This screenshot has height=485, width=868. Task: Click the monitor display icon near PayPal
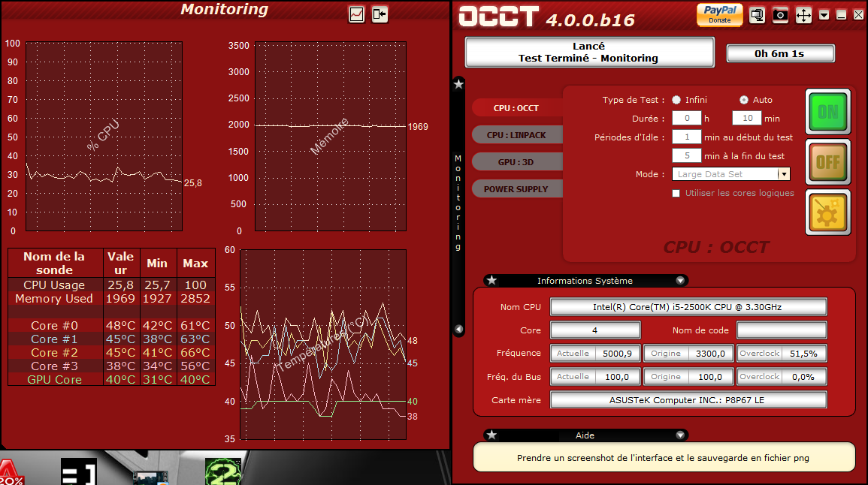[757, 15]
